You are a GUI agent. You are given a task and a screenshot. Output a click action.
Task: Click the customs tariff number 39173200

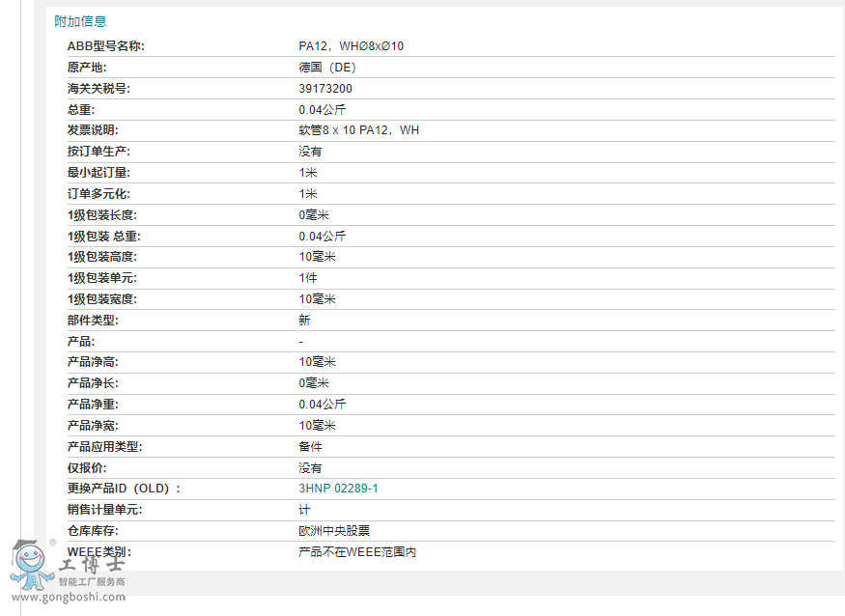[x=325, y=89]
